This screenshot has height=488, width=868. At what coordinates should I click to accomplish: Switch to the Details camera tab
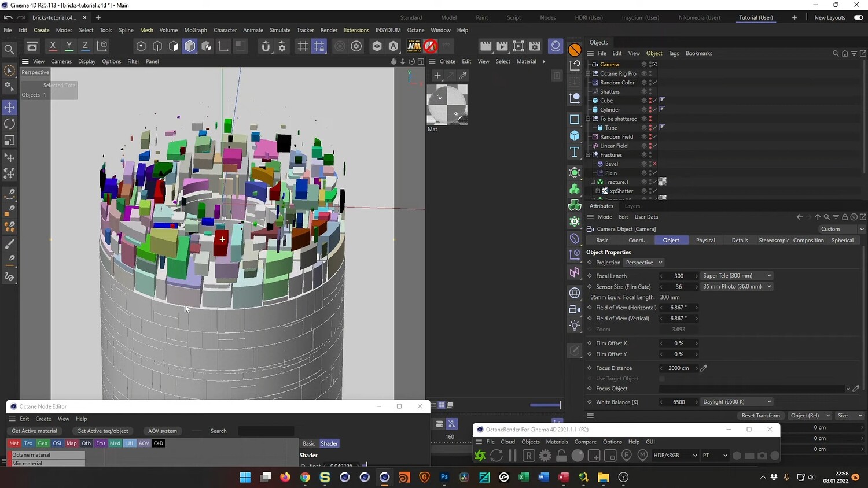[x=740, y=241]
